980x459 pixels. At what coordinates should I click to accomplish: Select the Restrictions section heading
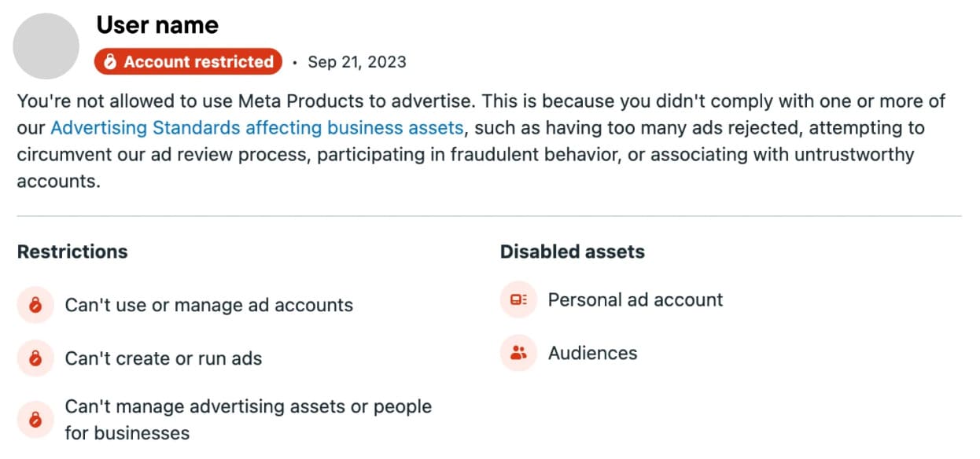click(72, 252)
